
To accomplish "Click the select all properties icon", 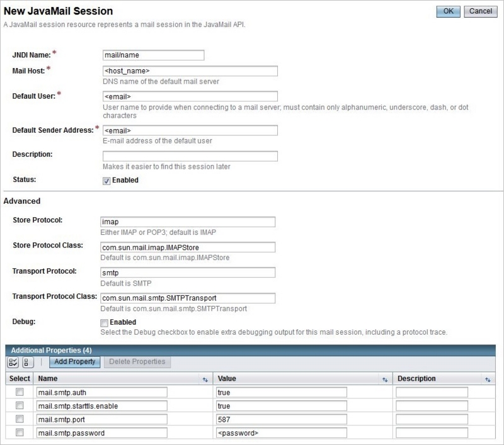I will coord(13,363).
